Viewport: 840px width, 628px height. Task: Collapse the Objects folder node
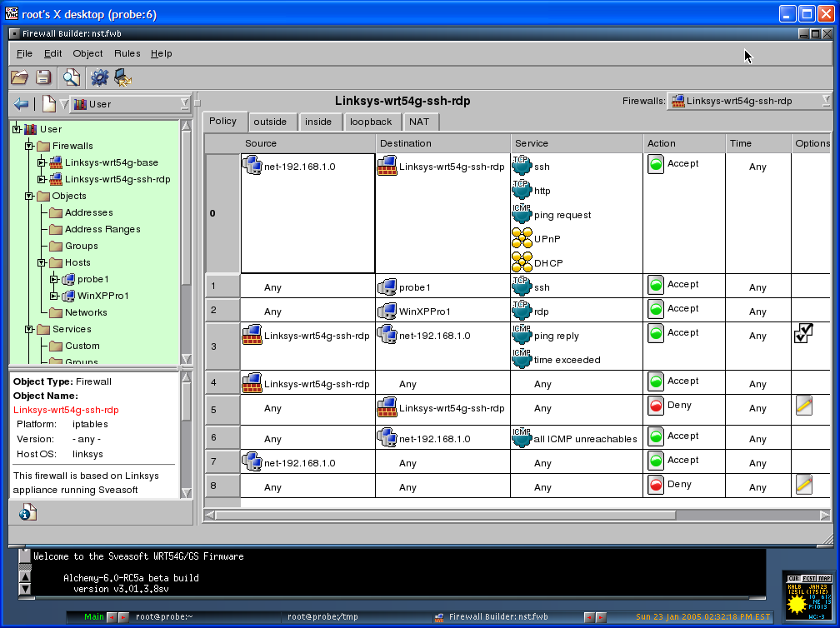[x=29, y=196]
